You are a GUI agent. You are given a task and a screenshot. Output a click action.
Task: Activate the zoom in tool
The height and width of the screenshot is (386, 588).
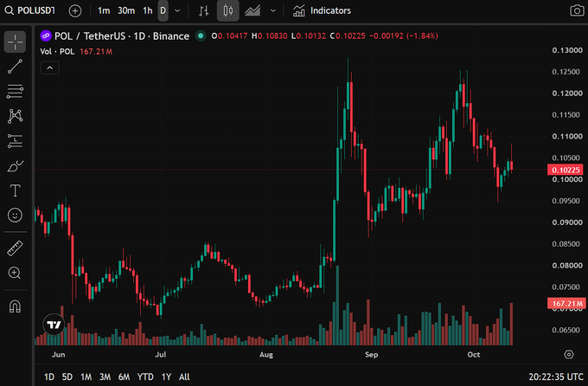15,273
